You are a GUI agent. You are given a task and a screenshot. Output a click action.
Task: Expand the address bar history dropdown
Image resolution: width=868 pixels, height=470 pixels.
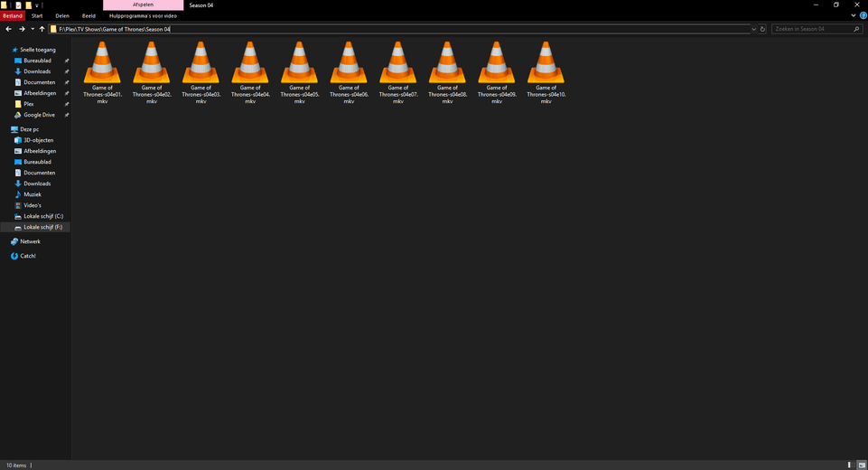point(753,29)
